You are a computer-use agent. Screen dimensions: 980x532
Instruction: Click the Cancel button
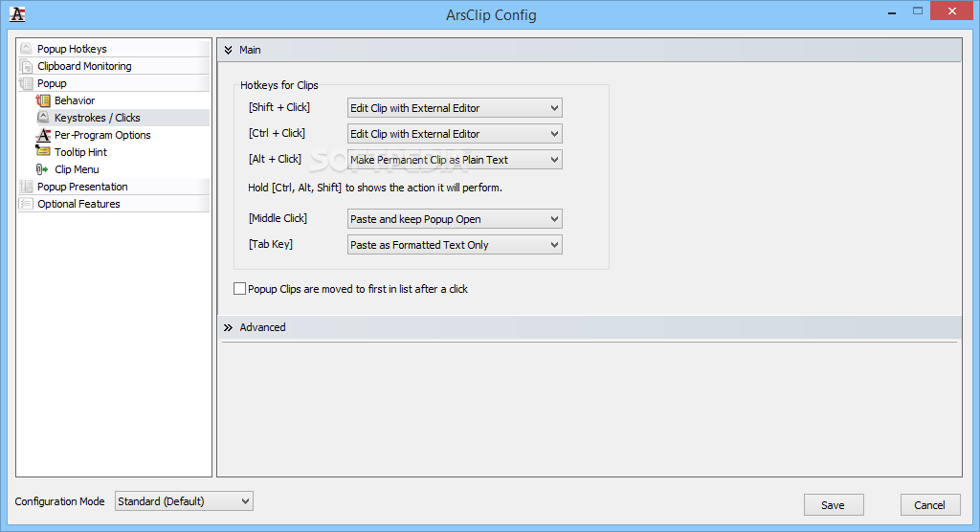pyautogui.click(x=930, y=505)
